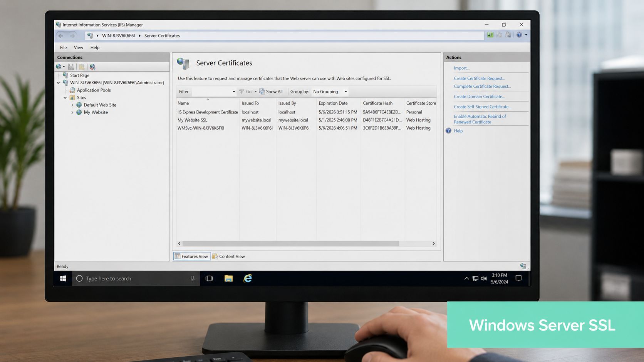Click the Import action link

(461, 68)
